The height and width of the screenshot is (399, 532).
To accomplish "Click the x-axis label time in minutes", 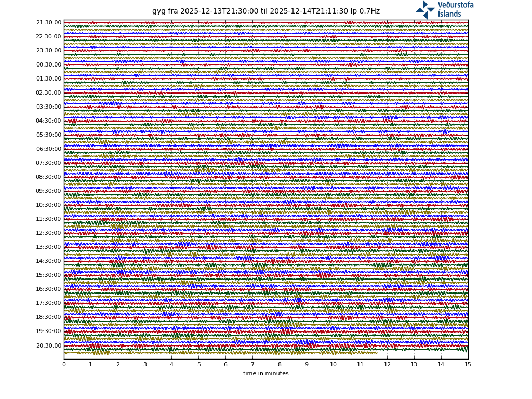I will coord(265,373).
